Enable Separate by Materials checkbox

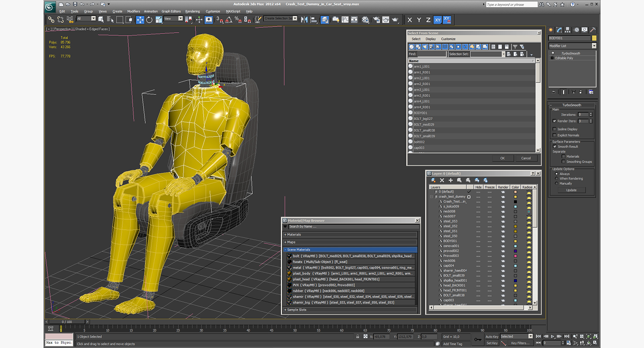(x=563, y=157)
